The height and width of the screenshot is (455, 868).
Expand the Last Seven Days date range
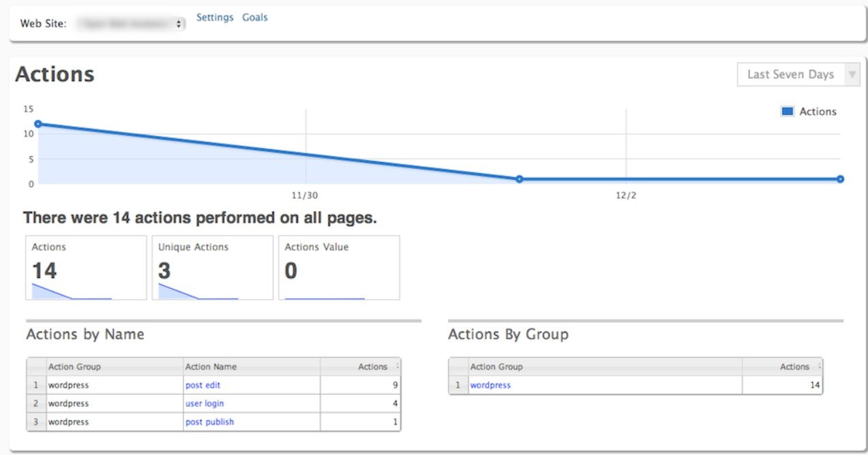pos(798,74)
